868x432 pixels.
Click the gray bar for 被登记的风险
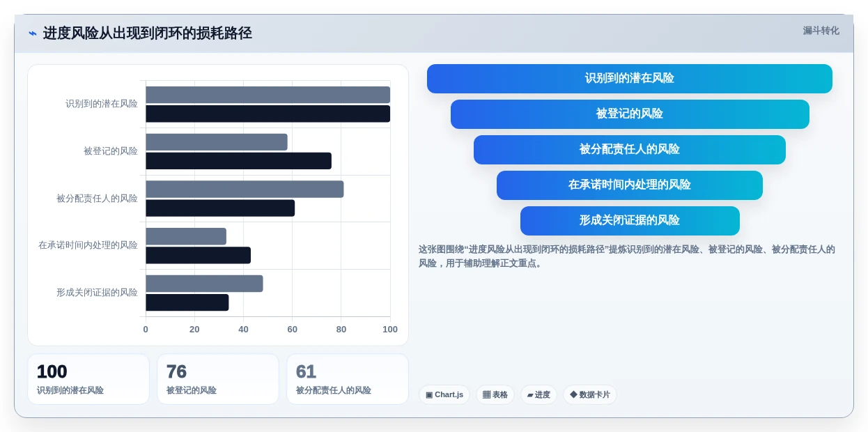pyautogui.click(x=217, y=142)
